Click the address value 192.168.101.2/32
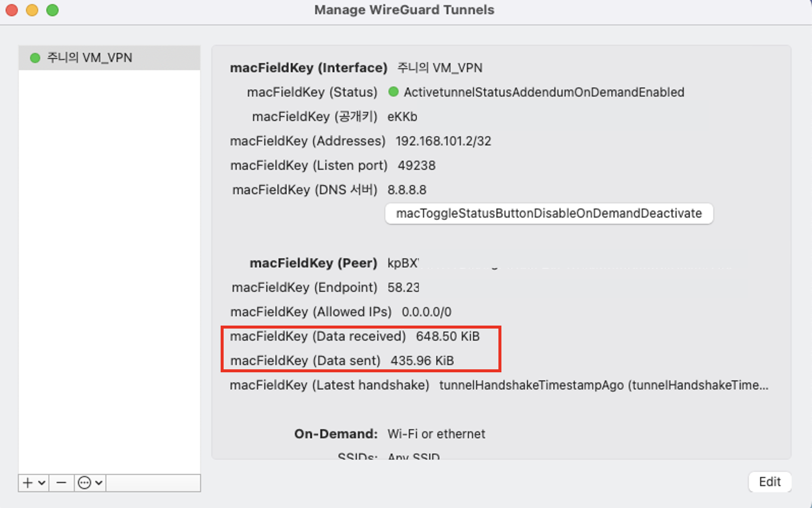The image size is (812, 508). [443, 141]
